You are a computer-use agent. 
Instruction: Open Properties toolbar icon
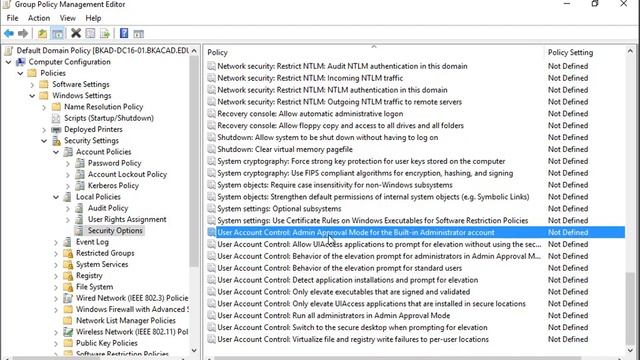pos(90,33)
